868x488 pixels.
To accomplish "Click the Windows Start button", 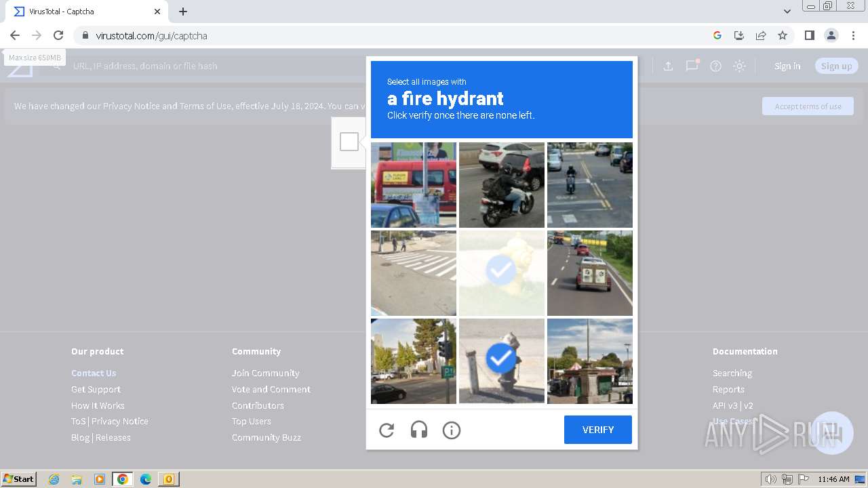I will coord(19,479).
